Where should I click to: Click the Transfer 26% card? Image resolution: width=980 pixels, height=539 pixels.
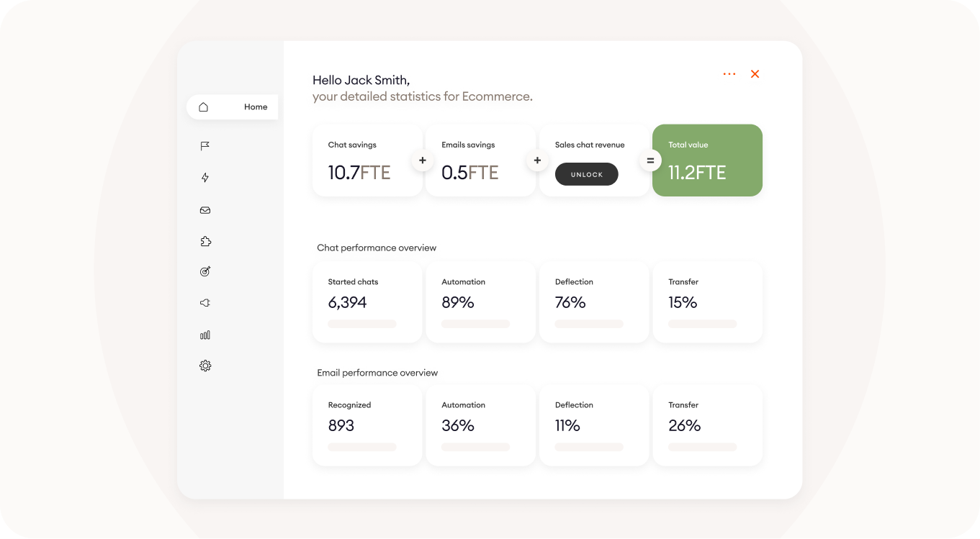click(707, 425)
